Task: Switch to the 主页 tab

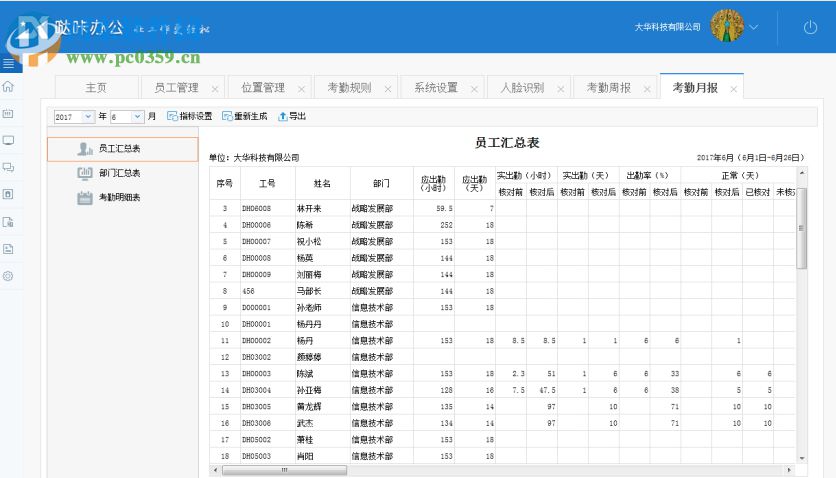Action: click(x=96, y=87)
